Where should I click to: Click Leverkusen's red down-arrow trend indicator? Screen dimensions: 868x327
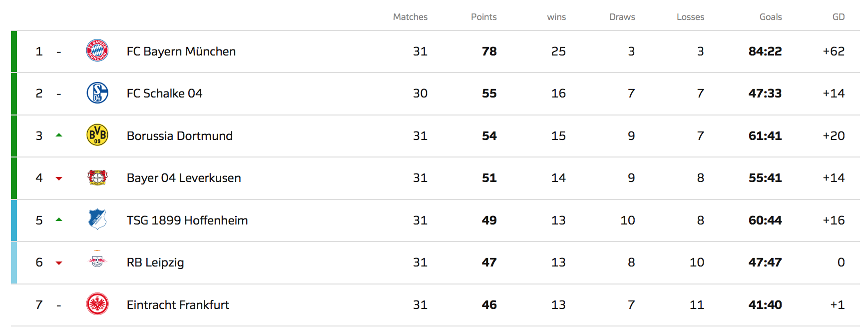tap(59, 178)
